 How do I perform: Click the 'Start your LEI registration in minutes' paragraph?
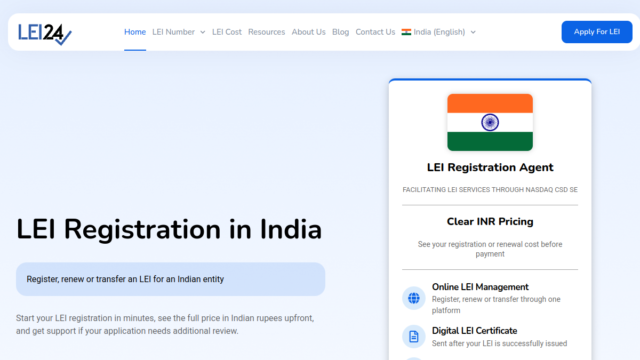(165, 324)
